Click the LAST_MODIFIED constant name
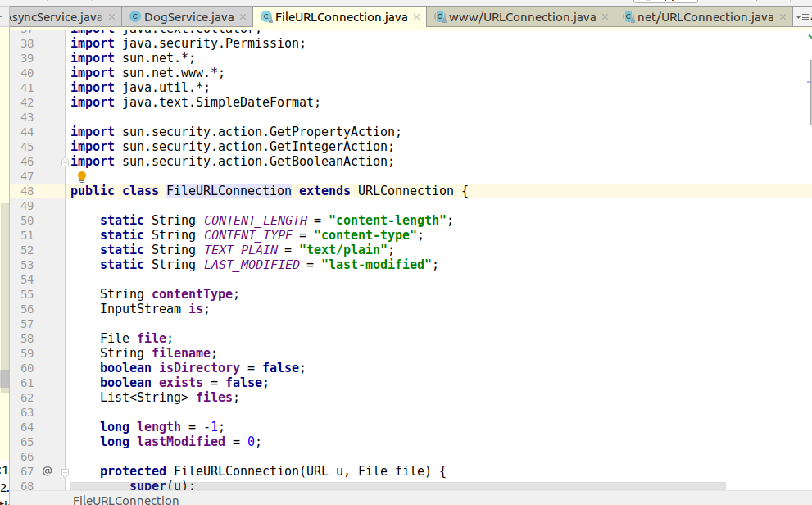The width and height of the screenshot is (812, 505). pos(252,265)
